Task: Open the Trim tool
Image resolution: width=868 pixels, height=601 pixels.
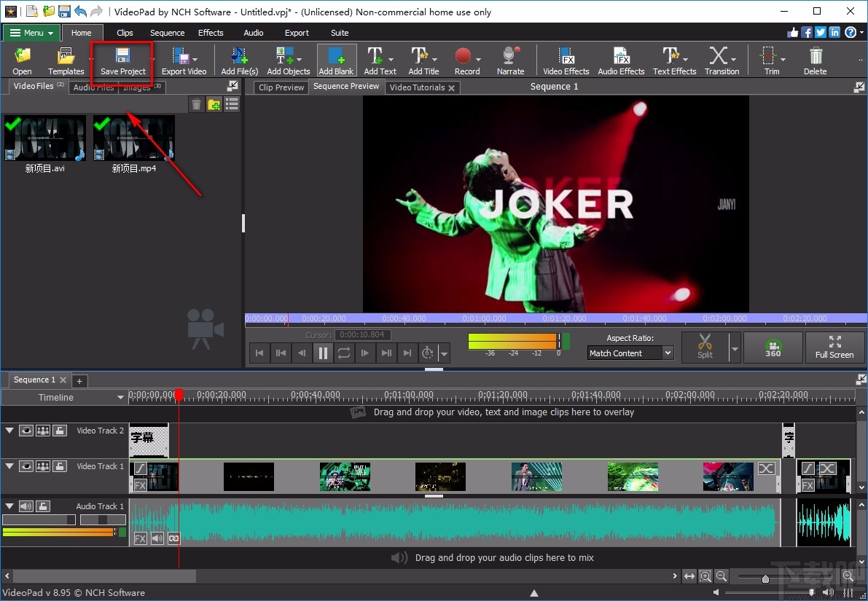Action: point(768,60)
